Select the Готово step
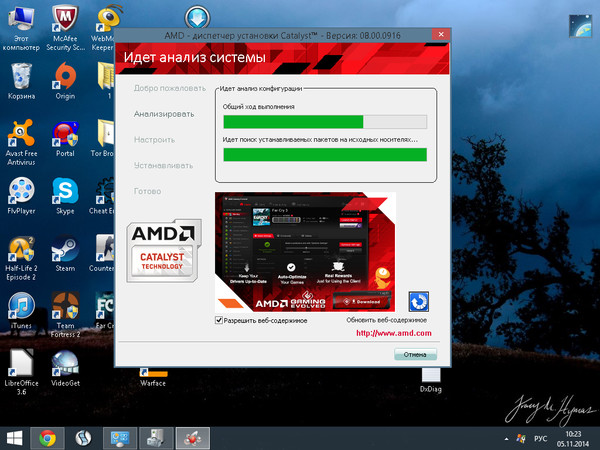The width and height of the screenshot is (600, 450). pyautogui.click(x=147, y=191)
